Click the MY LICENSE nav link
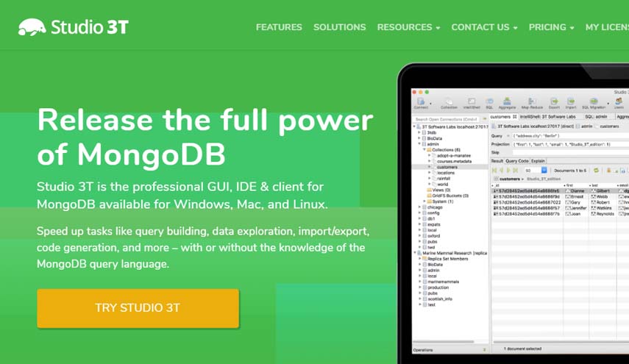The width and height of the screenshot is (629, 364). (x=607, y=27)
